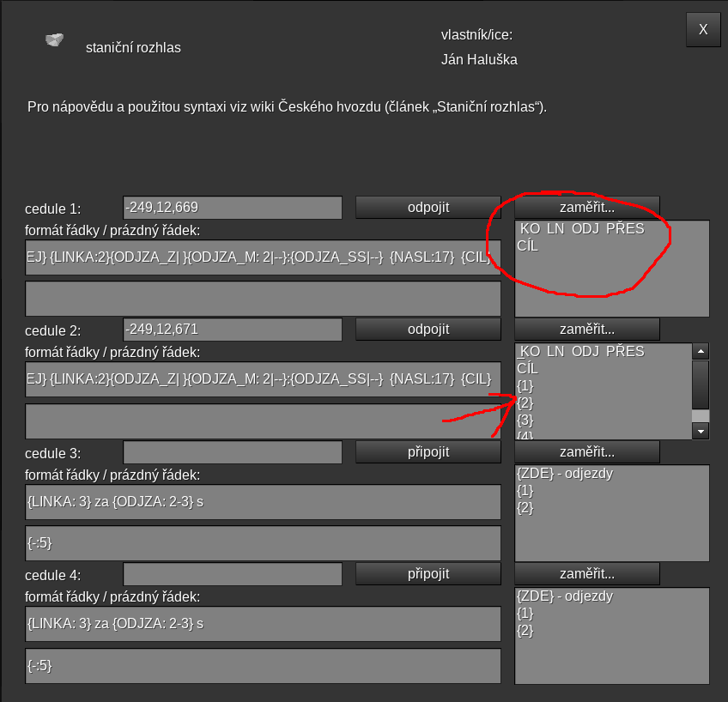Click cedule 1 empty row format field
This screenshot has width=728, height=702.
pos(263,299)
